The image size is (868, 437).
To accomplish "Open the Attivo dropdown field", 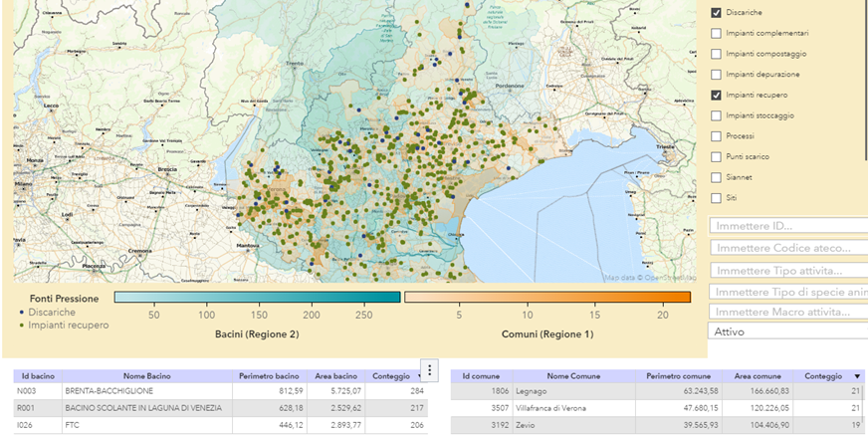I will coord(787,331).
